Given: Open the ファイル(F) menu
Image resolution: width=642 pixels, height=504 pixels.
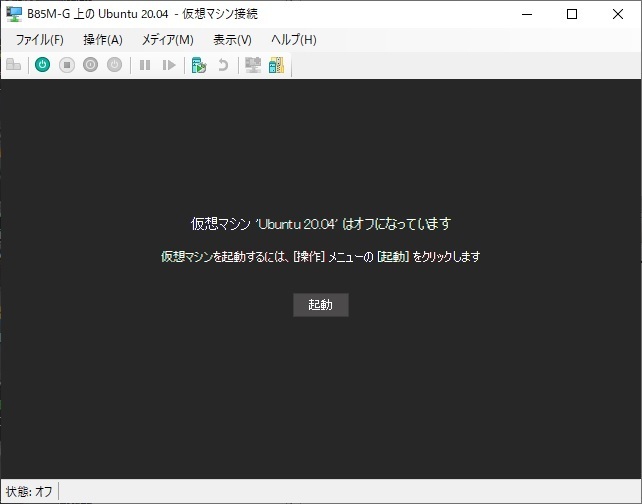Looking at the screenshot, I should click(39, 39).
